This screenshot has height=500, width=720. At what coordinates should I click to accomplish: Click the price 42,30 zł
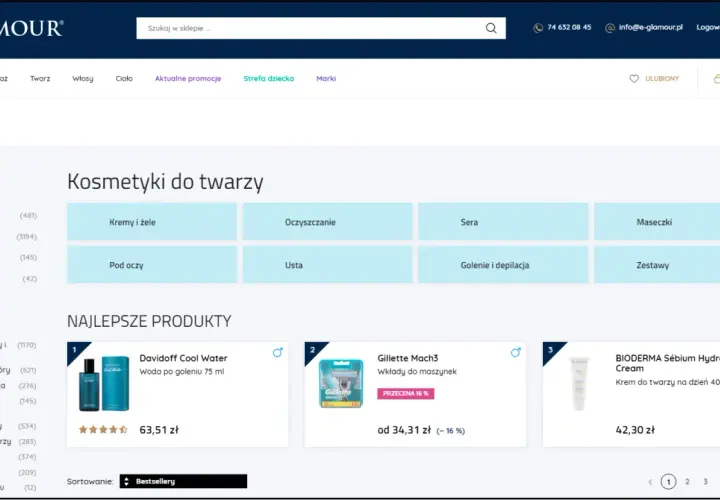[635, 430]
